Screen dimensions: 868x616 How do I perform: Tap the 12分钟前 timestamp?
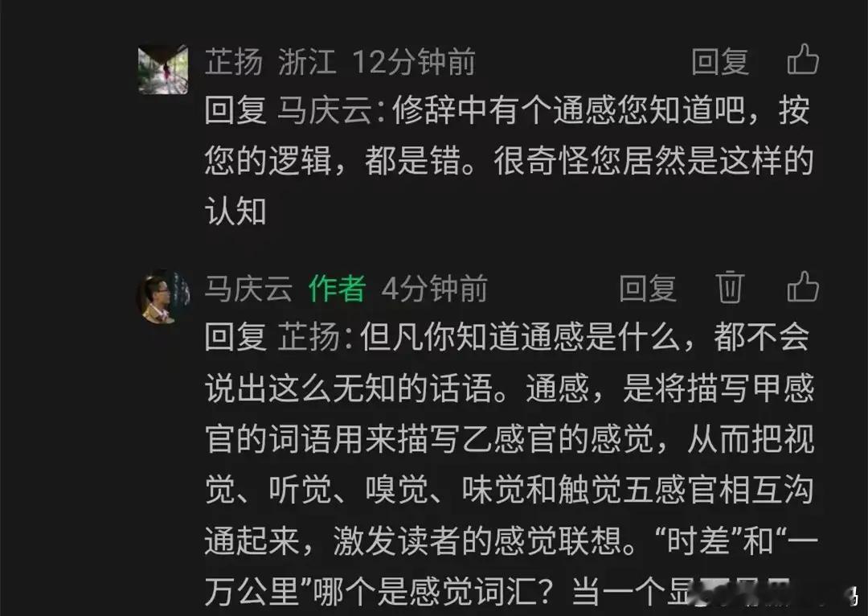[414, 61]
